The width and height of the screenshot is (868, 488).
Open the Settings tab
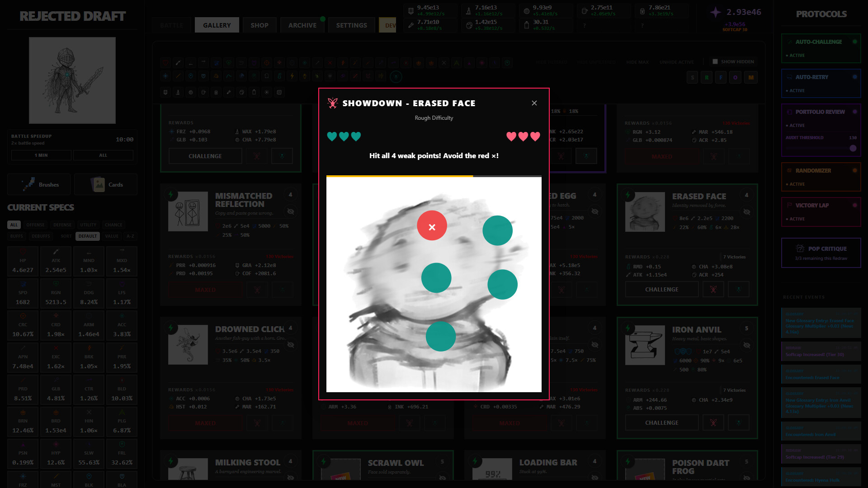(x=351, y=25)
